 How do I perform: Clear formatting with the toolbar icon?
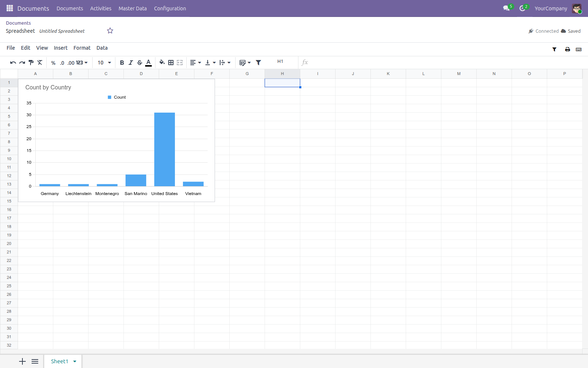pyautogui.click(x=40, y=63)
